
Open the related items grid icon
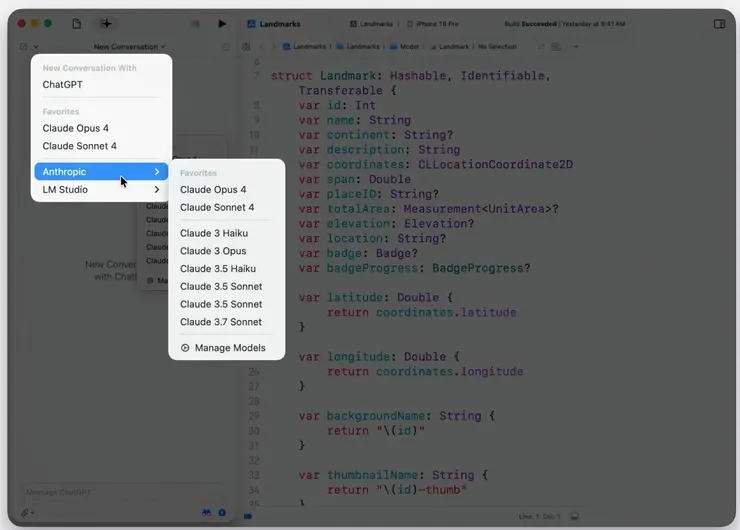[246, 47]
